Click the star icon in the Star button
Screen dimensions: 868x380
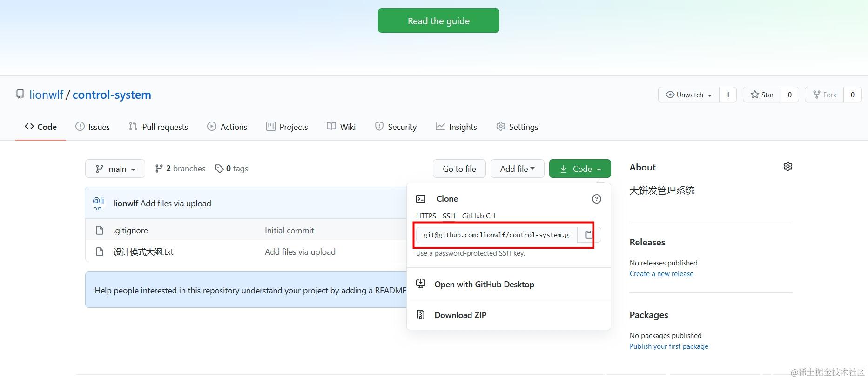coord(754,95)
